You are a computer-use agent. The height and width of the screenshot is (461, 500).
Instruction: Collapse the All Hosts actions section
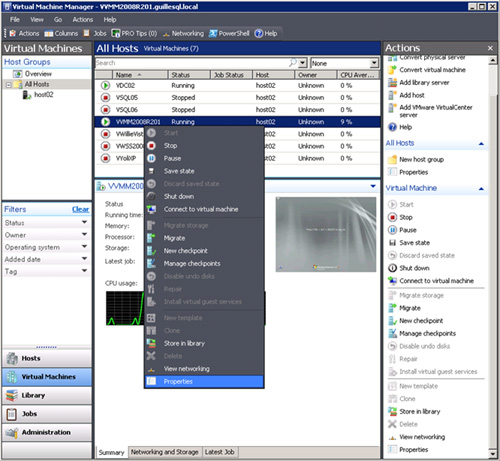(x=481, y=144)
